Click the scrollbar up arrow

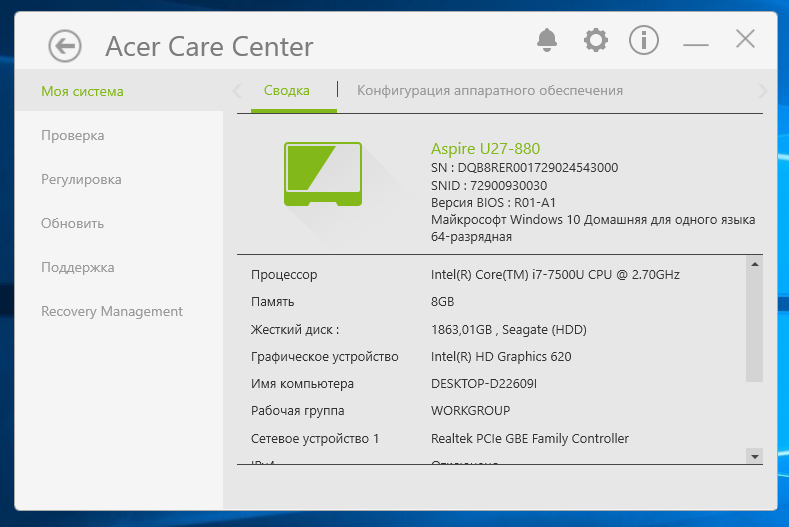[x=755, y=264]
